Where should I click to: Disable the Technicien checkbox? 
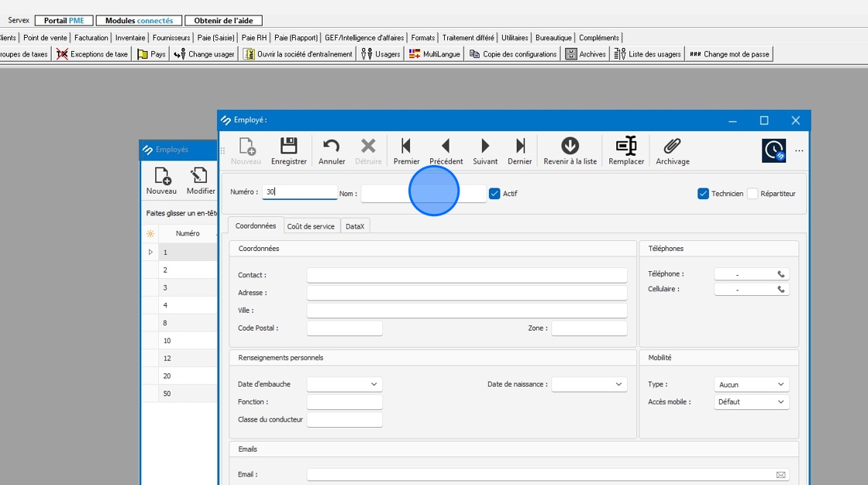704,194
